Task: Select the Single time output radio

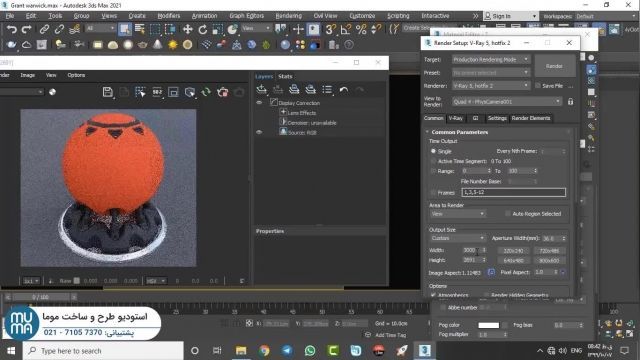Action: pyautogui.click(x=433, y=151)
